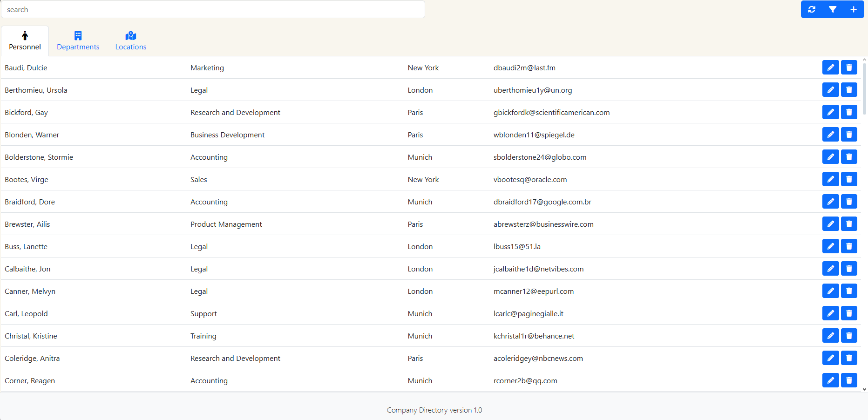
Task: Edit Dulcie Baudi's record with pencil icon
Action: (830, 68)
